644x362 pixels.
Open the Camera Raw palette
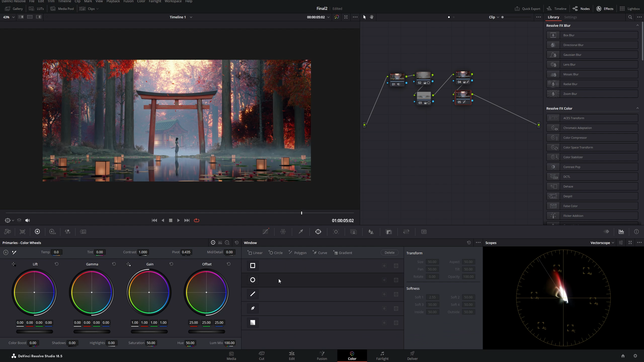pos(8,232)
